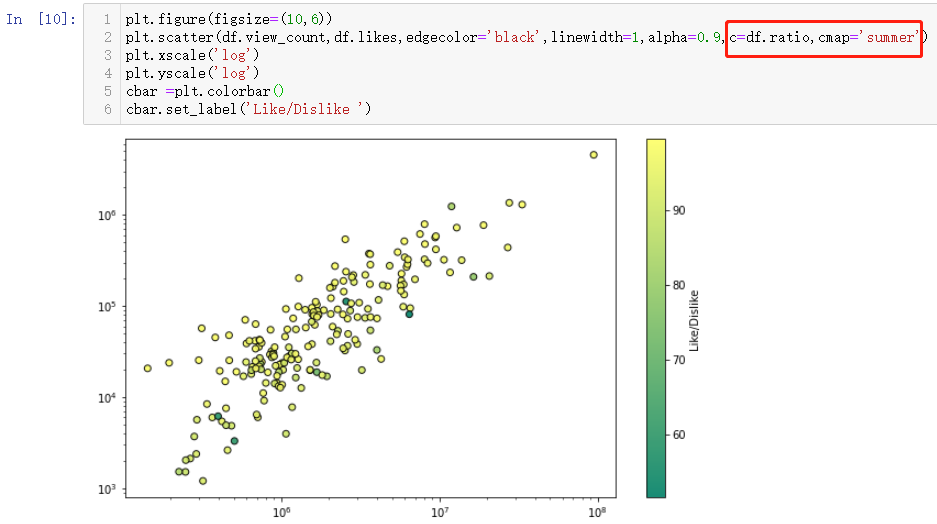Image resolution: width=937 pixels, height=524 pixels.
Task: Click the colorbar tick label 70
Action: [679, 360]
